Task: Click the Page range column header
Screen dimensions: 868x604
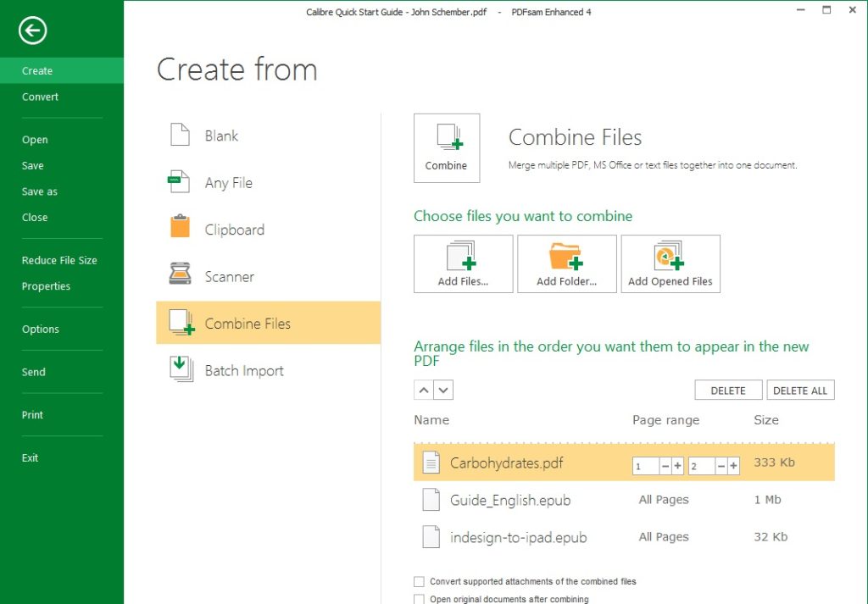Action: 666,420
